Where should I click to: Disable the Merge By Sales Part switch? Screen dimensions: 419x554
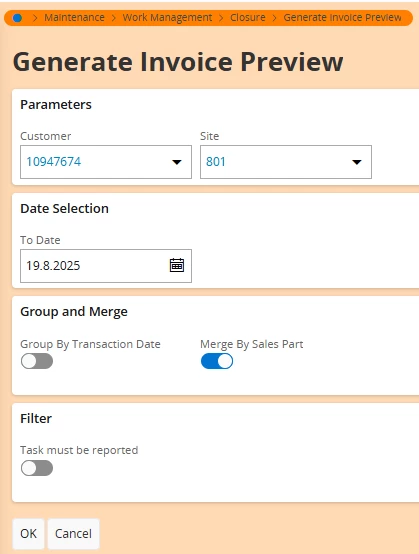(217, 361)
